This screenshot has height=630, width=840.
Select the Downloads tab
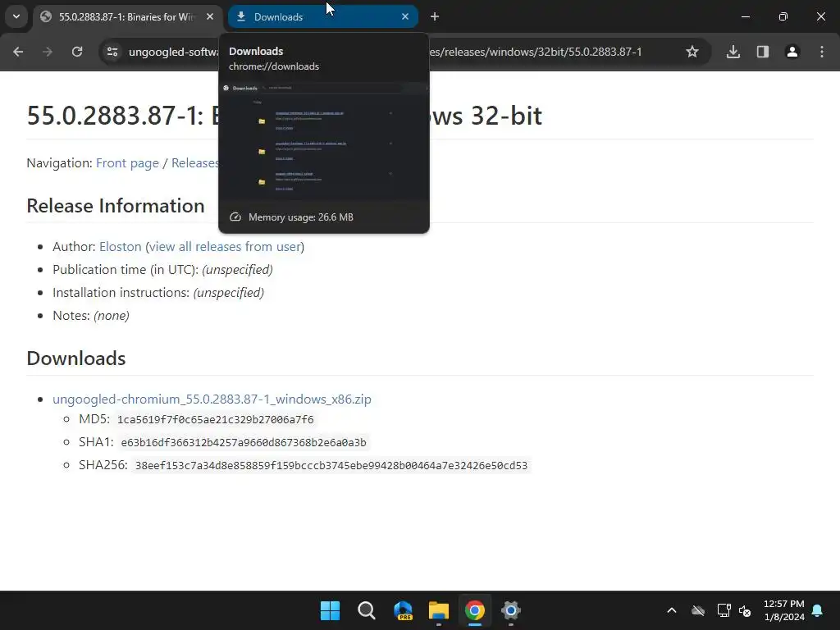tap(323, 16)
